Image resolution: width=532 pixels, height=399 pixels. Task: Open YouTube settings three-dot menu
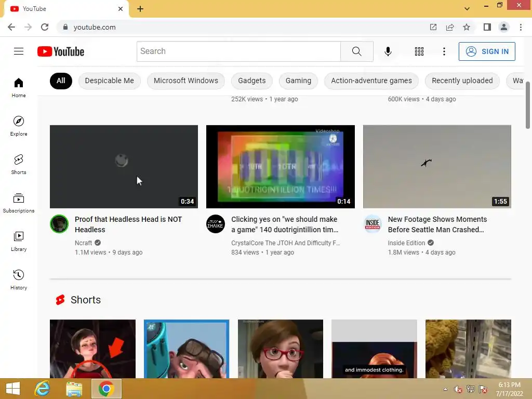(444, 51)
